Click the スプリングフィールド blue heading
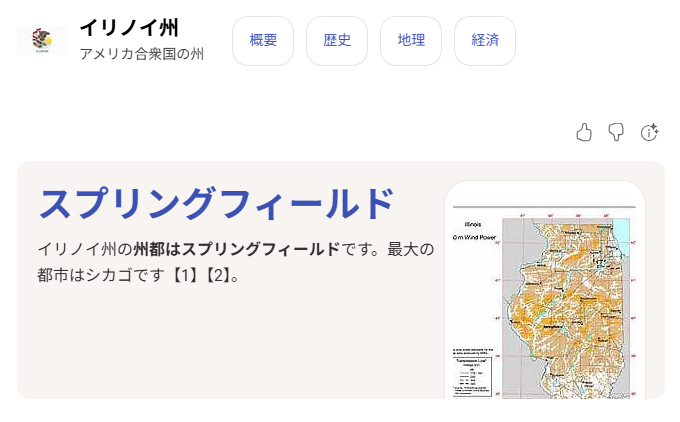Image resolution: width=680 pixels, height=422 pixels. pos(216,203)
